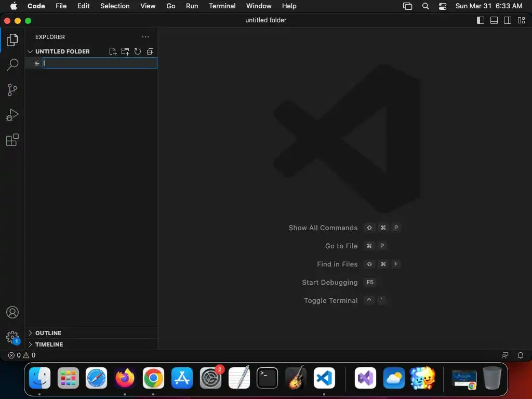532x399 pixels.
Task: Click errors and warnings status indicator
Action: point(22,355)
